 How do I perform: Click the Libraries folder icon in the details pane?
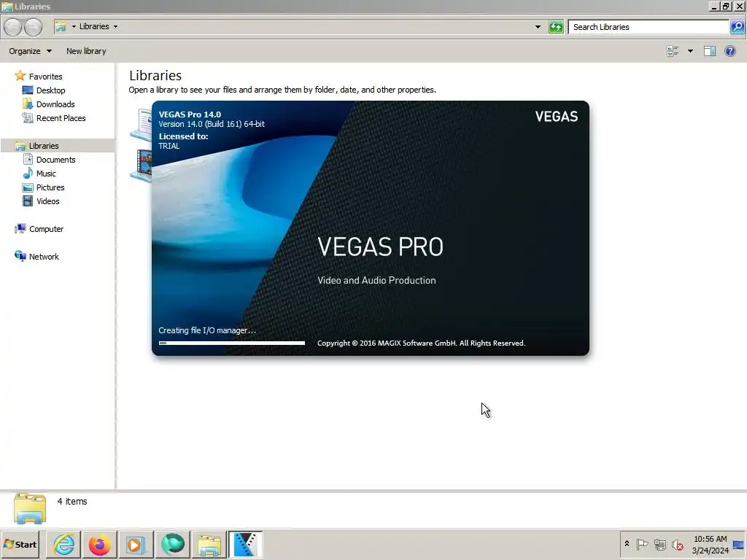point(30,508)
